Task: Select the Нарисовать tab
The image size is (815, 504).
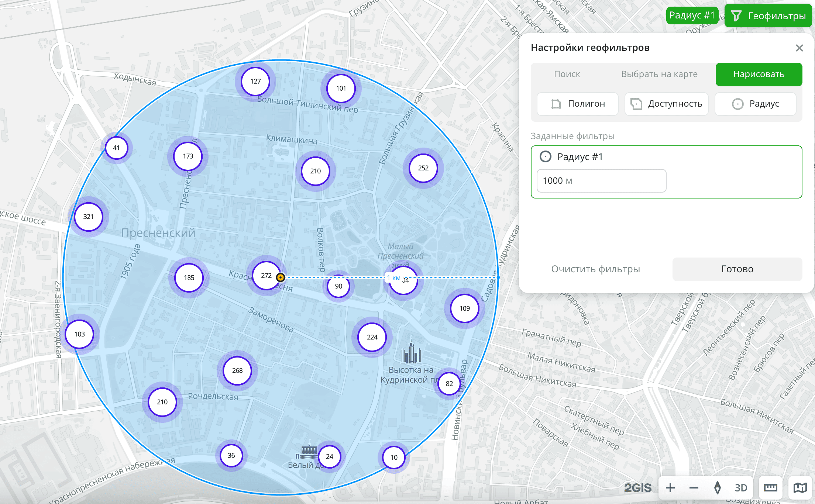Action: [759, 74]
